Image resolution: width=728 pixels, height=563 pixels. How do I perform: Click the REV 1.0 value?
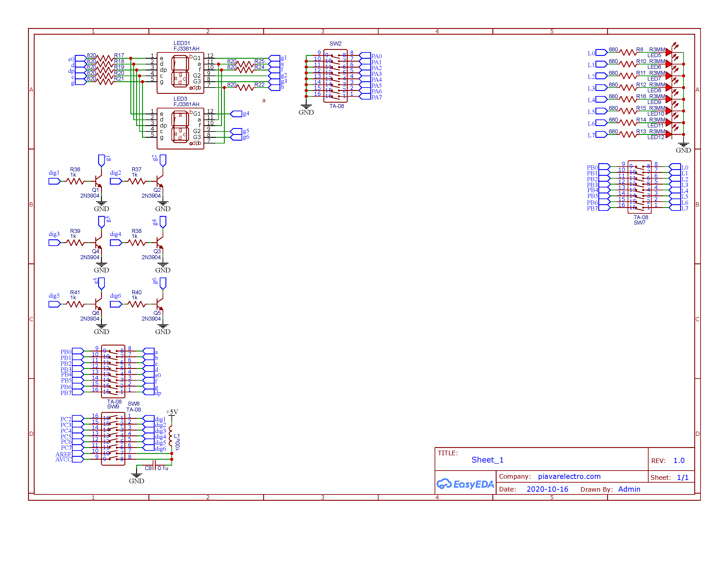(679, 460)
